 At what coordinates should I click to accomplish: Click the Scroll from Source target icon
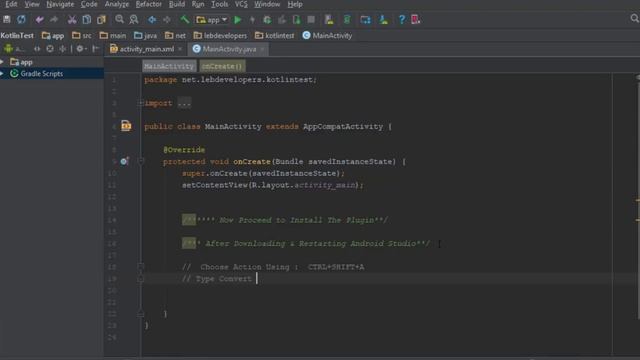50,49
